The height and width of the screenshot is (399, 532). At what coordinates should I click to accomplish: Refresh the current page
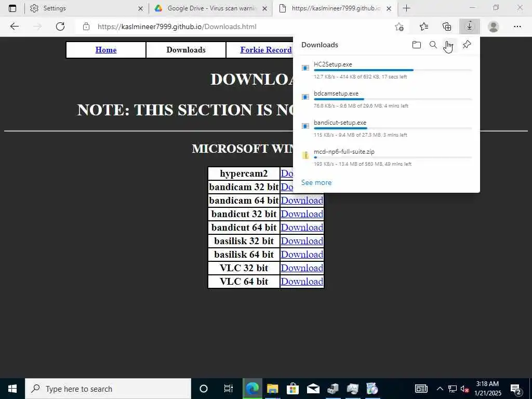pos(60,26)
